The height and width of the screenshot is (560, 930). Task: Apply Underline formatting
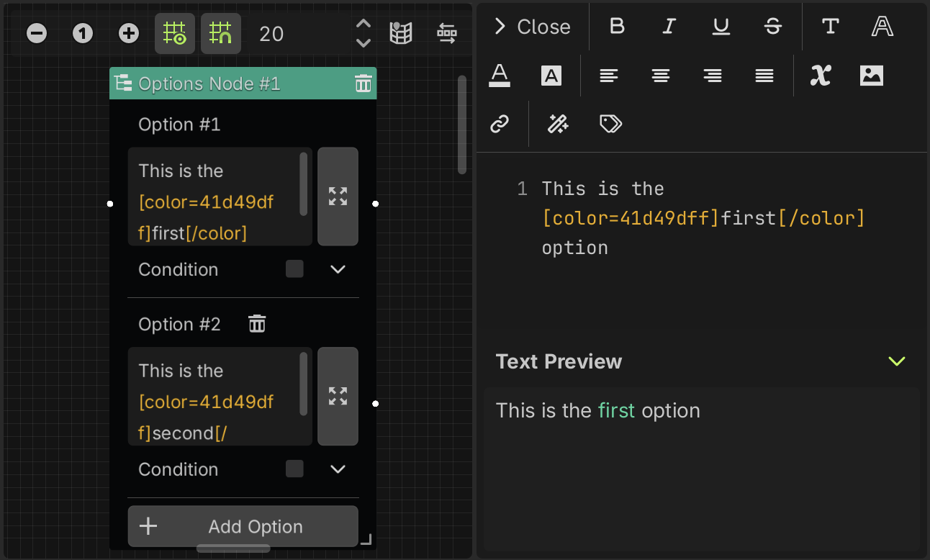click(721, 27)
